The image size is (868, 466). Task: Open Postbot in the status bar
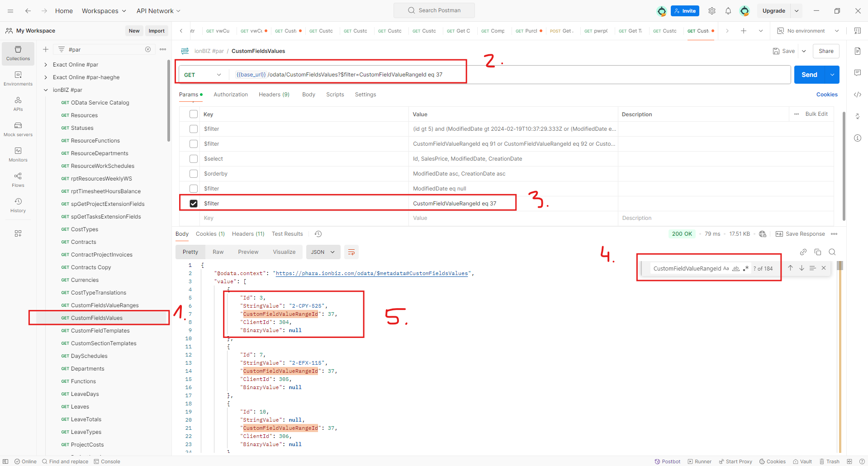(667, 461)
